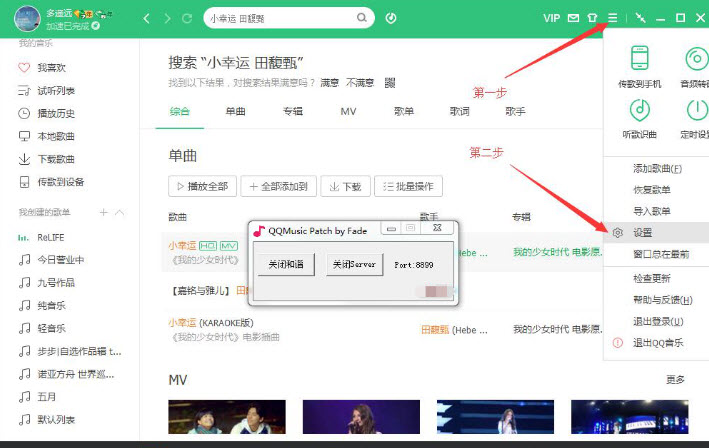Select the 综合 tab
Image resolution: width=709 pixels, height=448 pixels.
(180, 111)
